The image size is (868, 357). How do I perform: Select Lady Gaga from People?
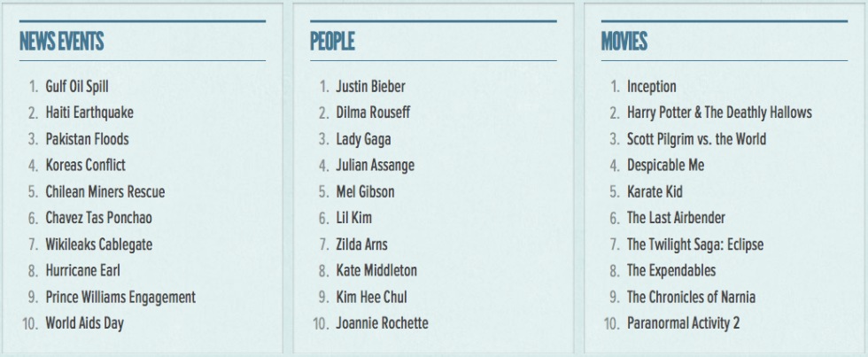(363, 139)
